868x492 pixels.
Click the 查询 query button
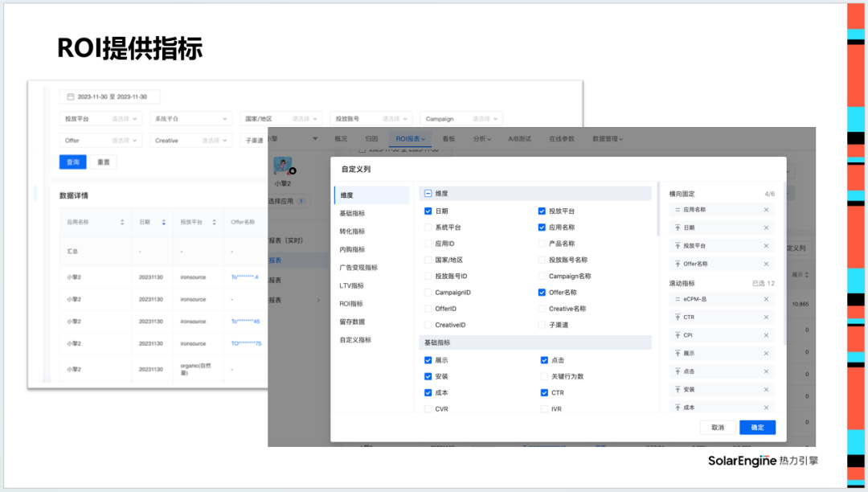point(73,162)
